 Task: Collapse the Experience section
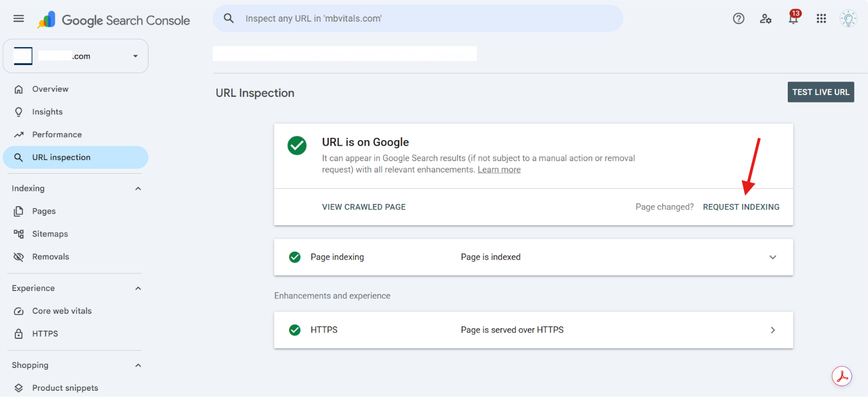(138, 288)
